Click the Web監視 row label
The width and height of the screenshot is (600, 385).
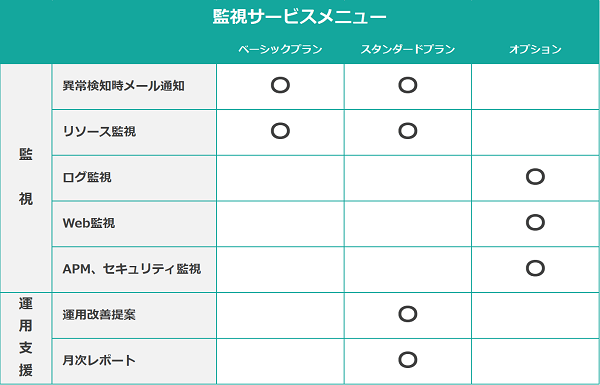89,223
